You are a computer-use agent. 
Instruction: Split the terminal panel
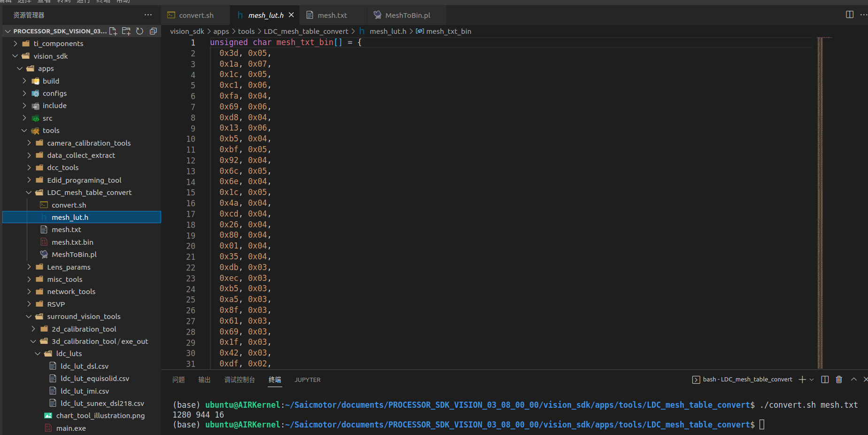point(825,380)
